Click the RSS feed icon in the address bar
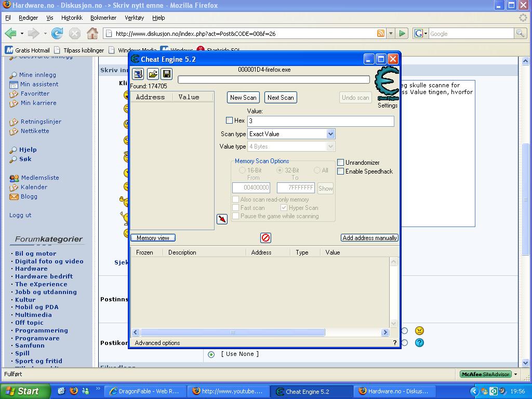The height and width of the screenshot is (399, 532). pos(381,33)
